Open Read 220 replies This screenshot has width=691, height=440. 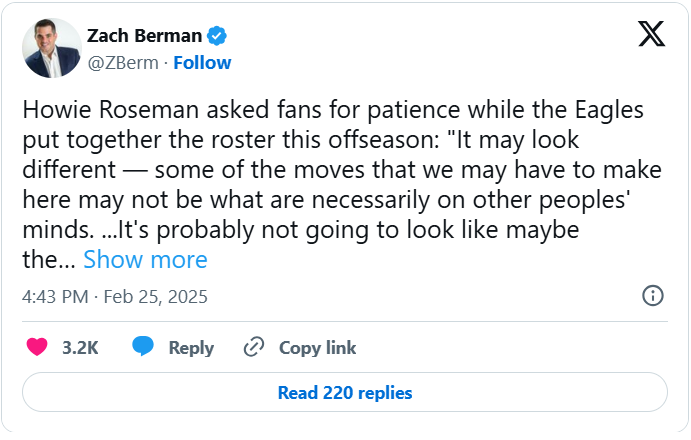coord(345,393)
